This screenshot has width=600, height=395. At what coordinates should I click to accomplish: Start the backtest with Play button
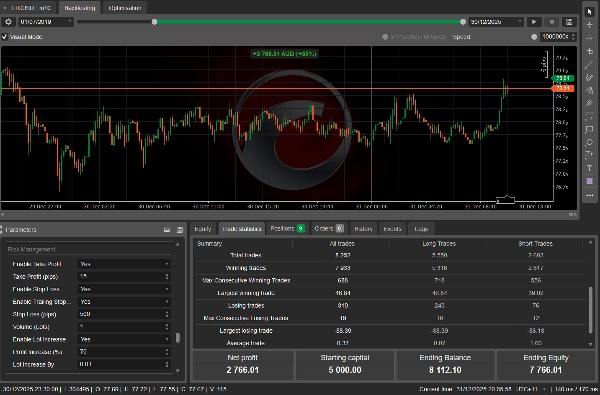coord(534,22)
